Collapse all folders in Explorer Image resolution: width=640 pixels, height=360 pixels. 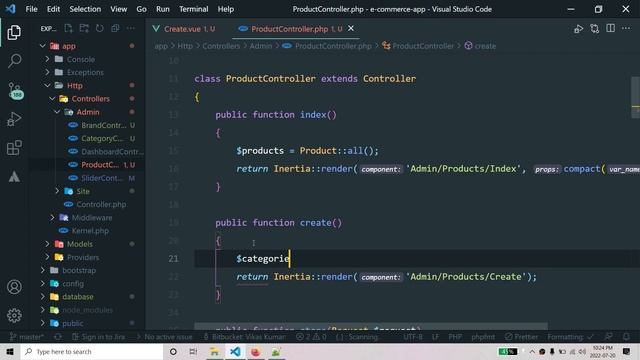(x=115, y=28)
